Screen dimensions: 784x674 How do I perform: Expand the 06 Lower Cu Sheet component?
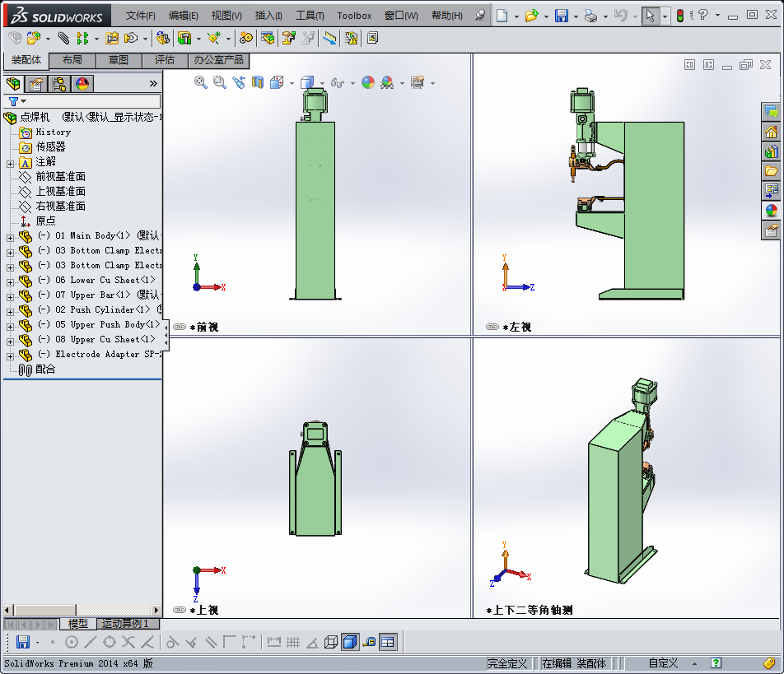pos(10,282)
